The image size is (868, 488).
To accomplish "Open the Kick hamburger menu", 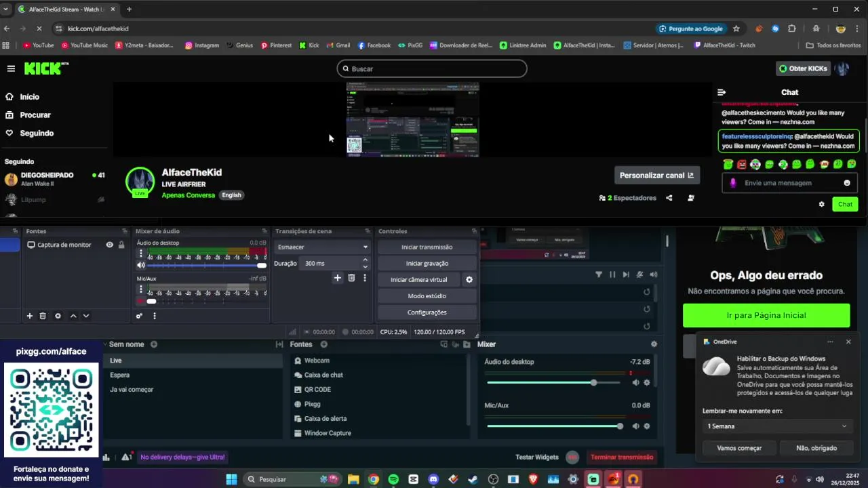I will click(x=11, y=68).
